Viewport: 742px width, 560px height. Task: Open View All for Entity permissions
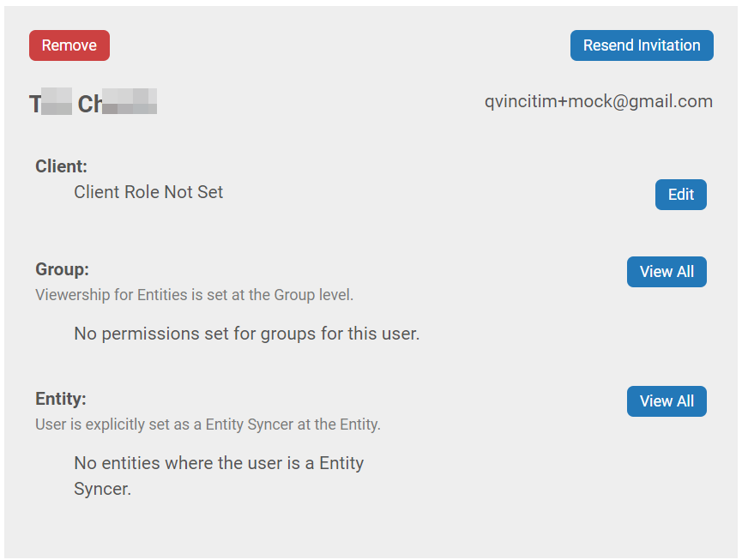click(667, 401)
